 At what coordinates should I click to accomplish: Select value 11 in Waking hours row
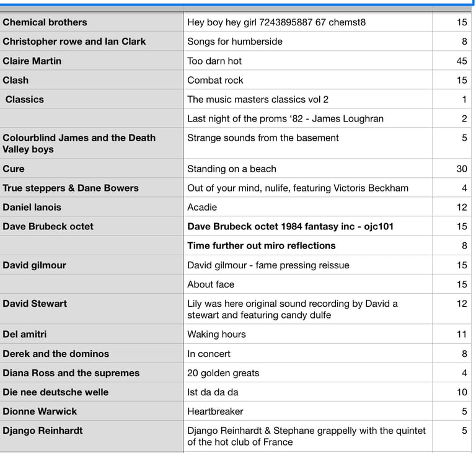pyautogui.click(x=452, y=334)
